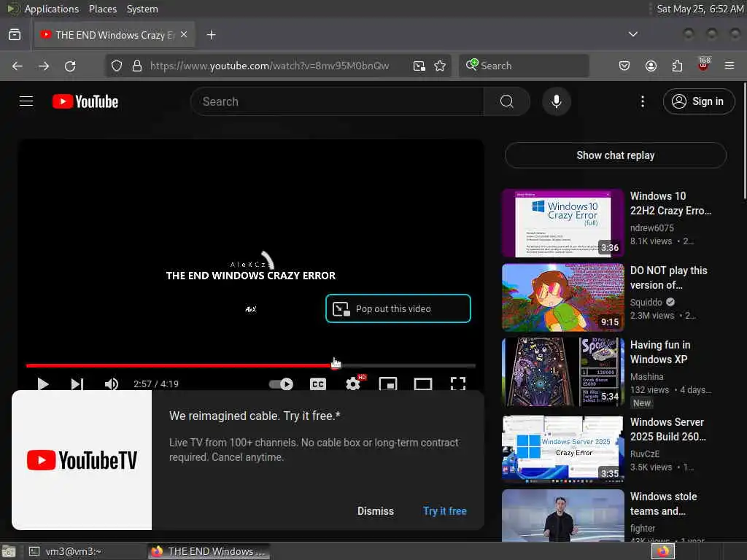This screenshot has width=747, height=560.
Task: Click Pop out this video button
Action: [x=398, y=308]
